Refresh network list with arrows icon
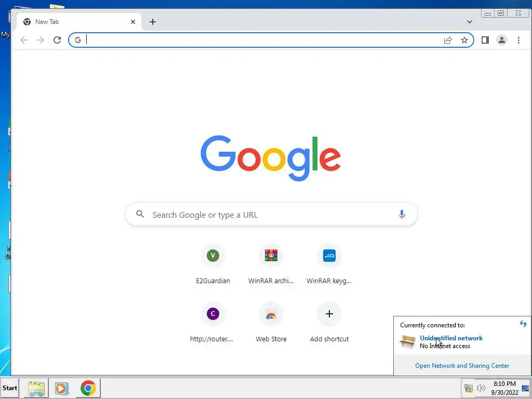This screenshot has width=532, height=399. (x=523, y=324)
